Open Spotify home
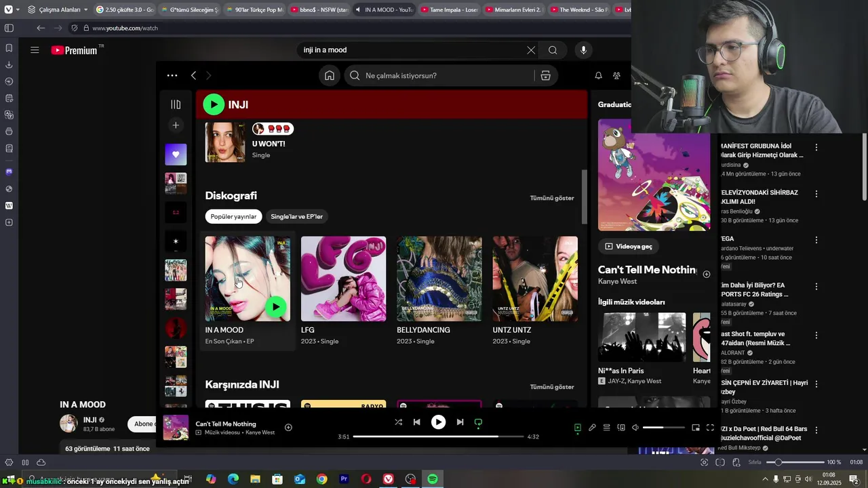 point(329,76)
